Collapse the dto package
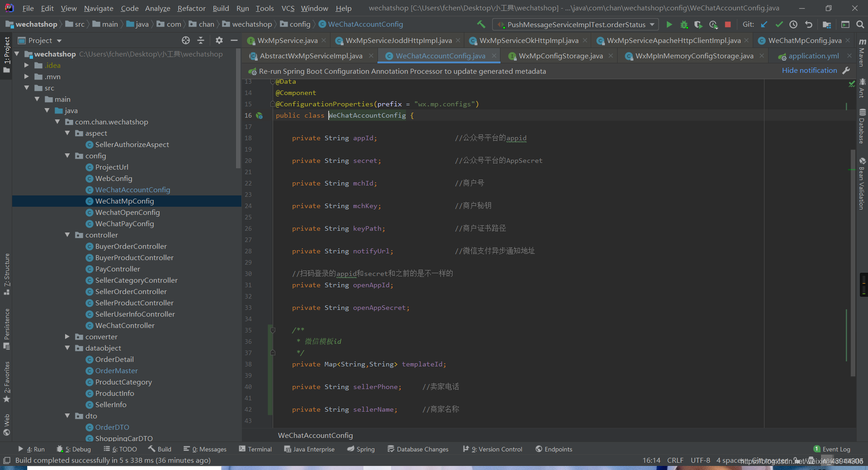Viewport: 868px width, 470px height. [67, 416]
